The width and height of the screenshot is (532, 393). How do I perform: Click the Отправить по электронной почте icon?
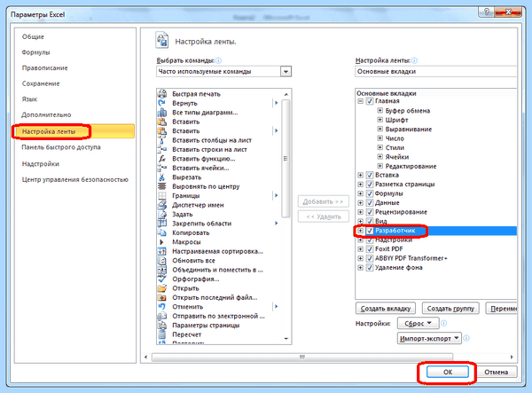coord(162,316)
